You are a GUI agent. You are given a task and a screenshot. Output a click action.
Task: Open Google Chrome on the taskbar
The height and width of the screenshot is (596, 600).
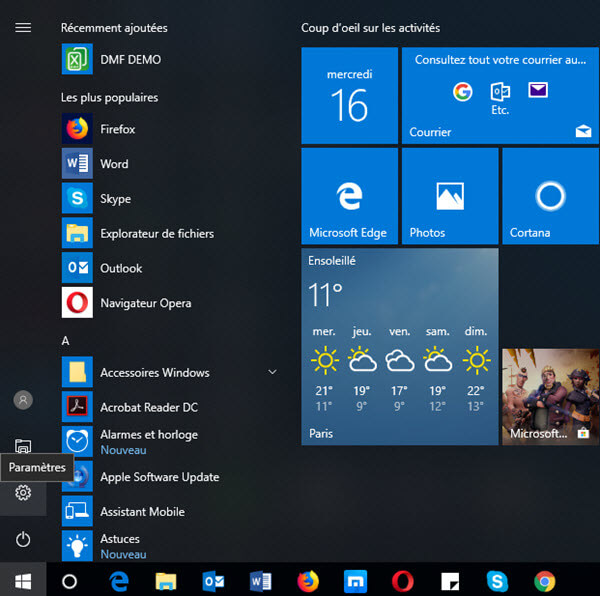(544, 580)
